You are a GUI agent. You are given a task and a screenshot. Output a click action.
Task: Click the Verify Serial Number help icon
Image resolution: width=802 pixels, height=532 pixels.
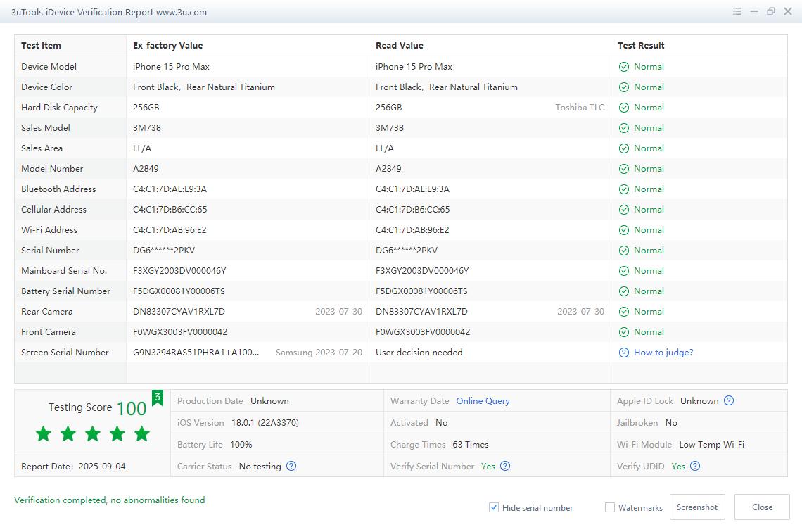[505, 466]
